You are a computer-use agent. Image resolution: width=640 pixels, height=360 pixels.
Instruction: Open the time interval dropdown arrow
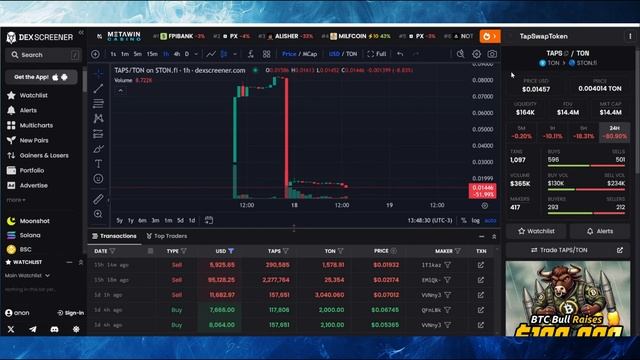click(196, 54)
